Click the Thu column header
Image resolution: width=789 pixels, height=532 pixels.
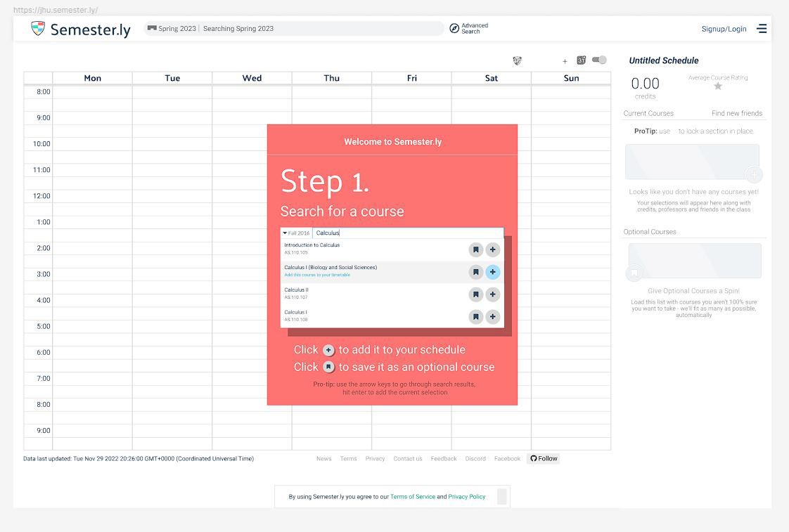click(332, 78)
